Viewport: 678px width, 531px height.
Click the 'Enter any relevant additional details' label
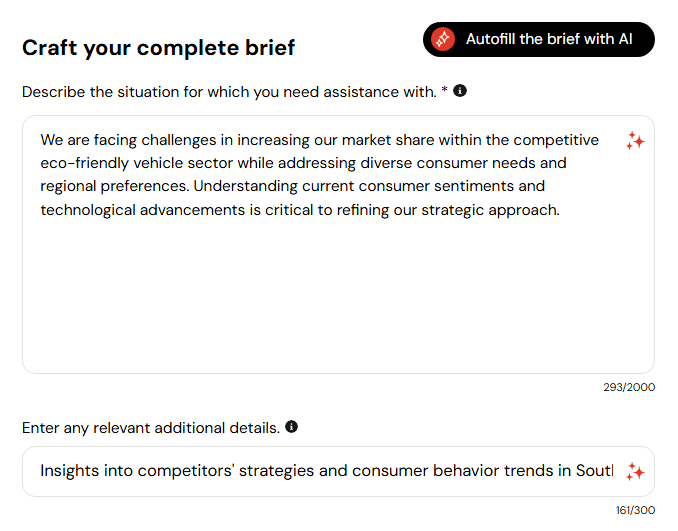point(151,428)
